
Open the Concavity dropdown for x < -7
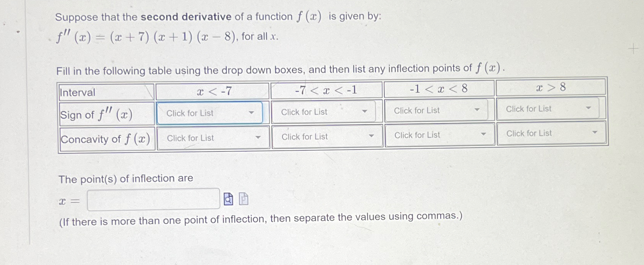(212, 138)
